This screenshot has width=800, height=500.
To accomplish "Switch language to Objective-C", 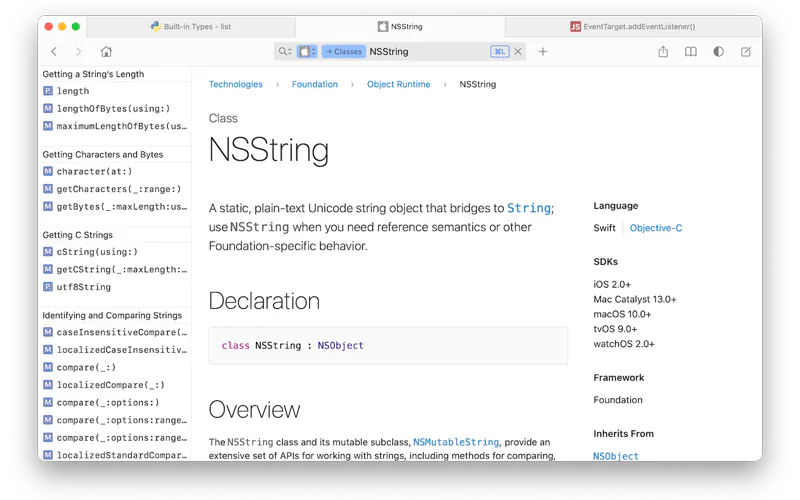I will coord(656,228).
